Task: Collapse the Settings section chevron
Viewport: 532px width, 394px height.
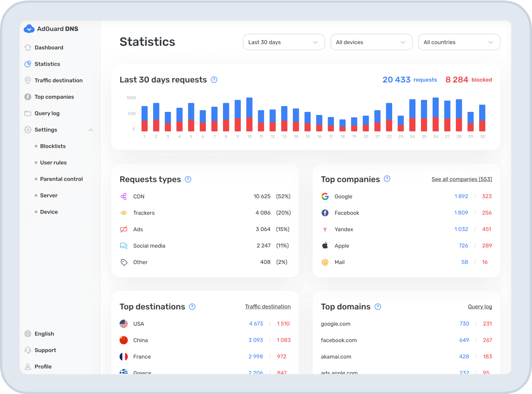Action: click(91, 130)
